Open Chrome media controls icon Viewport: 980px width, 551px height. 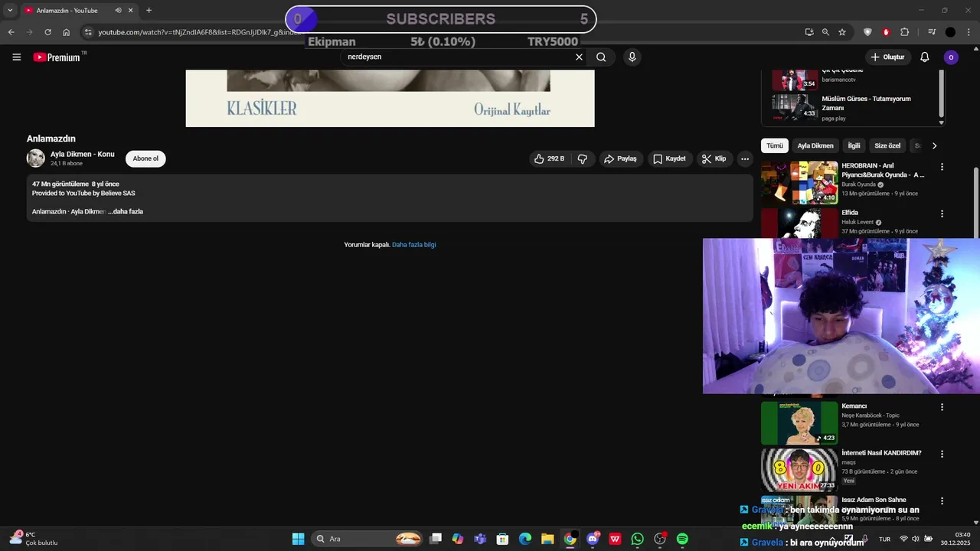tap(932, 32)
